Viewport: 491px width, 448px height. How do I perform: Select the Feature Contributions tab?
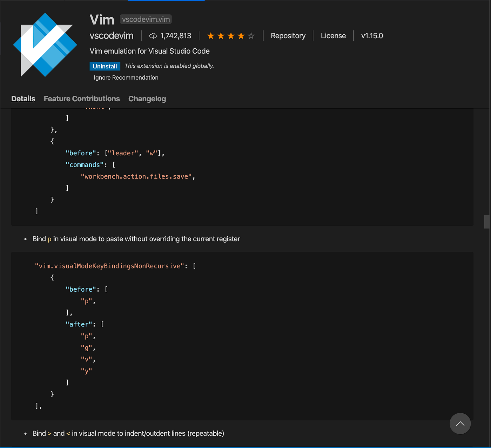tap(82, 99)
